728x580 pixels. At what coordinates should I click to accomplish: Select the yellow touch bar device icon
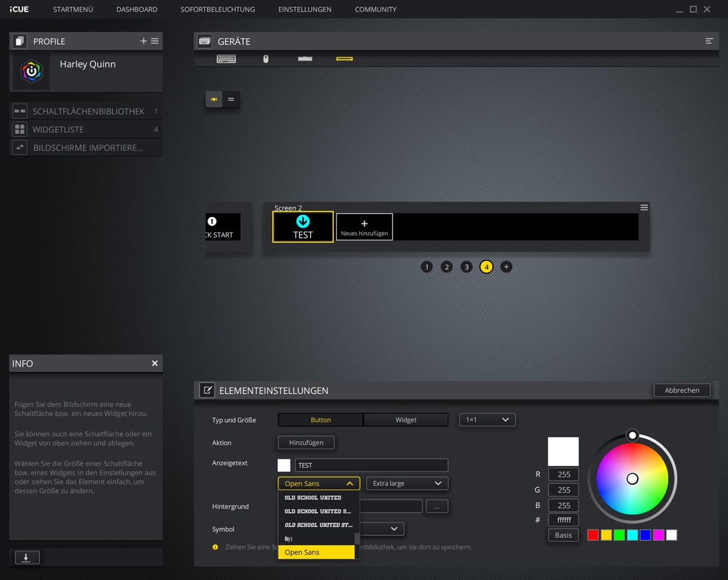[x=345, y=59]
